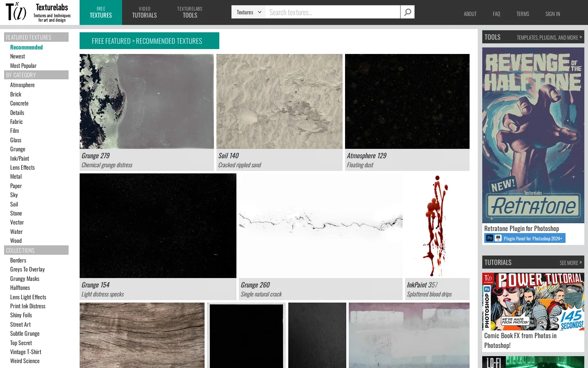Open the Revenge of the Halftone Retratone banner
This screenshot has width=588, height=368.
(x=533, y=135)
